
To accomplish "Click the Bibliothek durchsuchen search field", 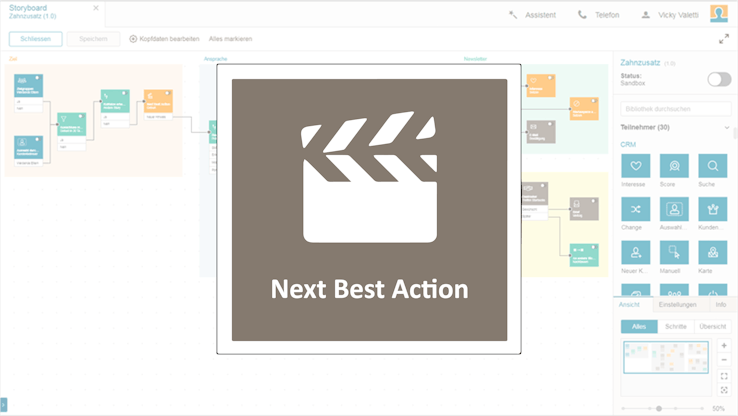I will 676,109.
